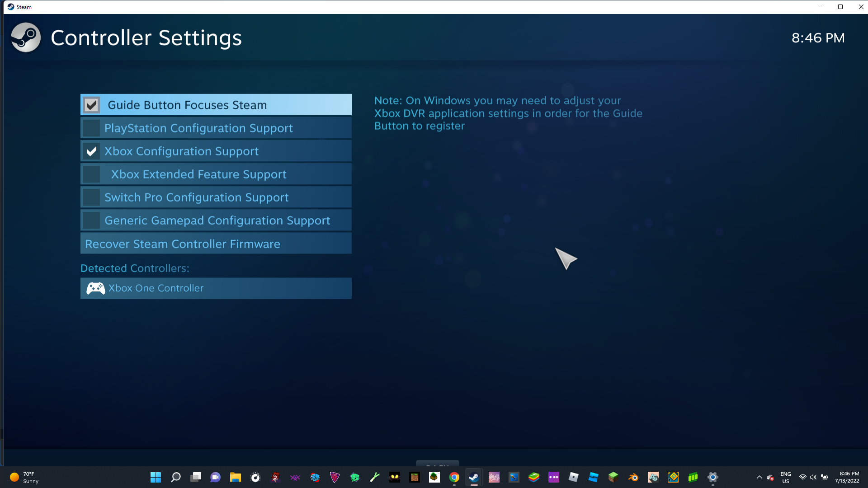The height and width of the screenshot is (488, 868).
Task: Toggle Guide Button Focuses Steam checkbox
Action: pos(91,105)
